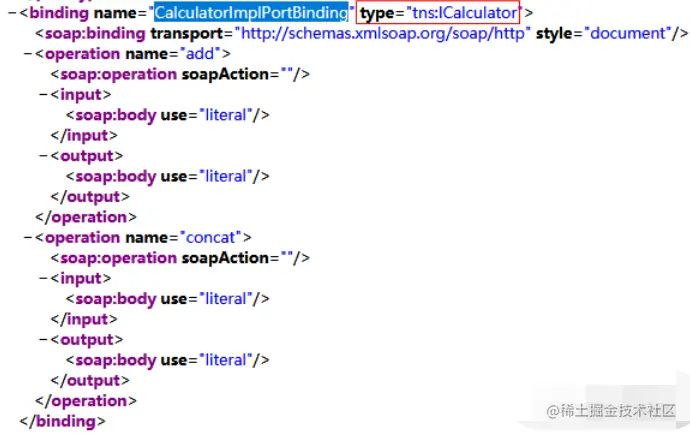Click the highlighted CalculatorImplPortBinding name value
Screen dimensions: 690x433
pyautogui.click(x=251, y=13)
